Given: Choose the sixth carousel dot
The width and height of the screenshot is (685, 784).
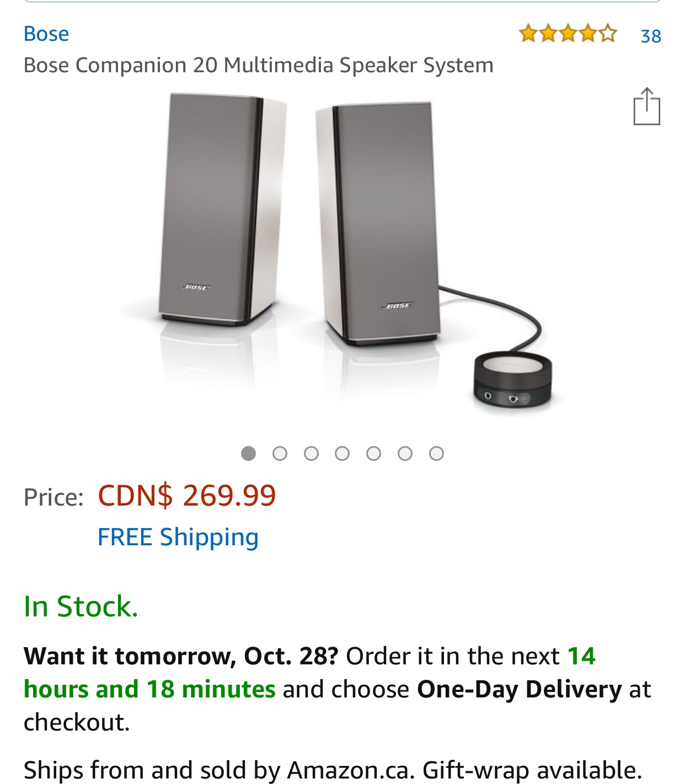Looking at the screenshot, I should pyautogui.click(x=405, y=453).
